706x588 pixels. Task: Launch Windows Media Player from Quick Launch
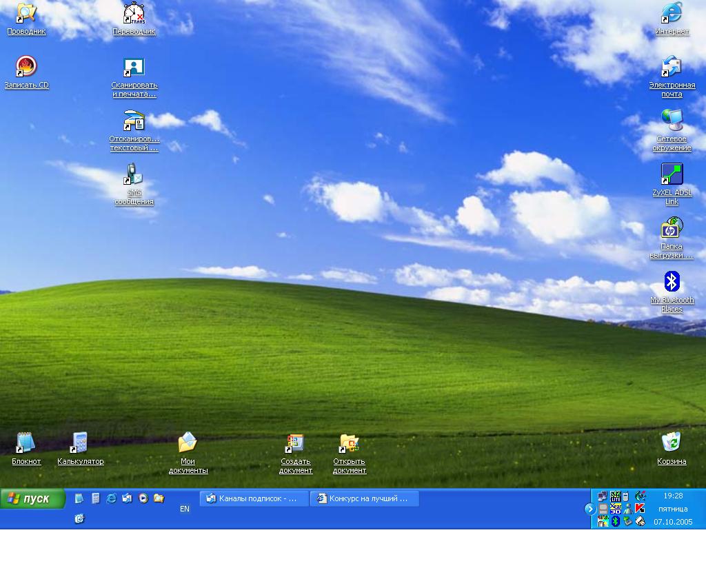(x=143, y=498)
